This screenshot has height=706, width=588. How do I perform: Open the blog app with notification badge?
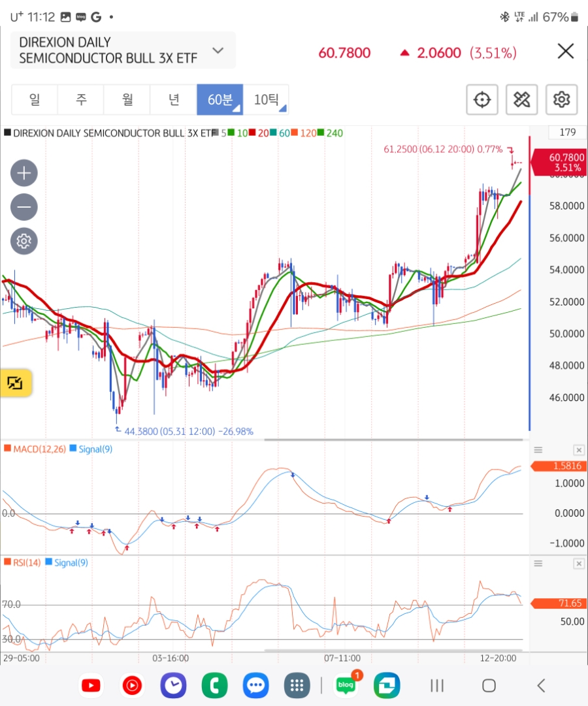tap(346, 684)
